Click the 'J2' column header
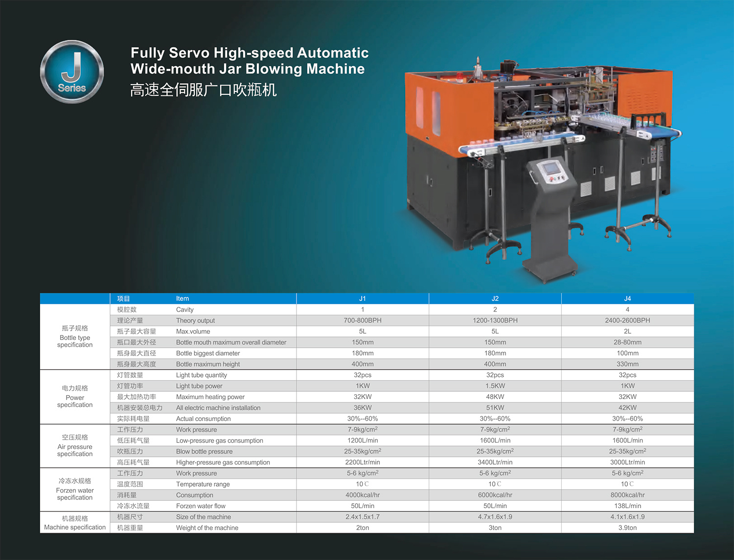734x560 pixels. pos(495,298)
